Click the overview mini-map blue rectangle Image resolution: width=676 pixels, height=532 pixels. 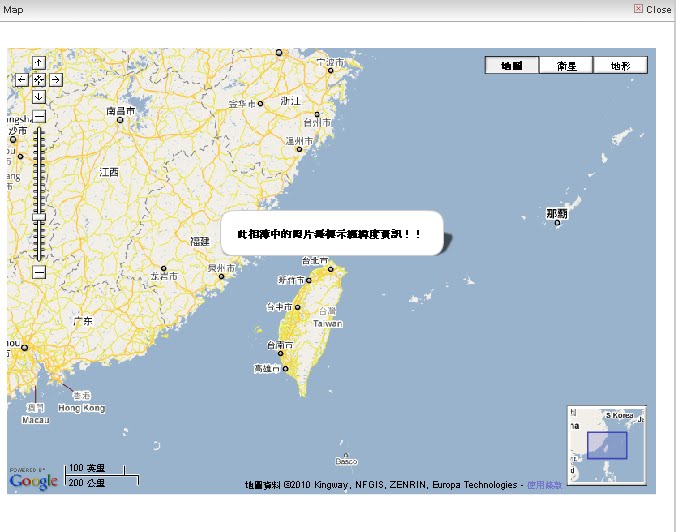pyautogui.click(x=607, y=445)
